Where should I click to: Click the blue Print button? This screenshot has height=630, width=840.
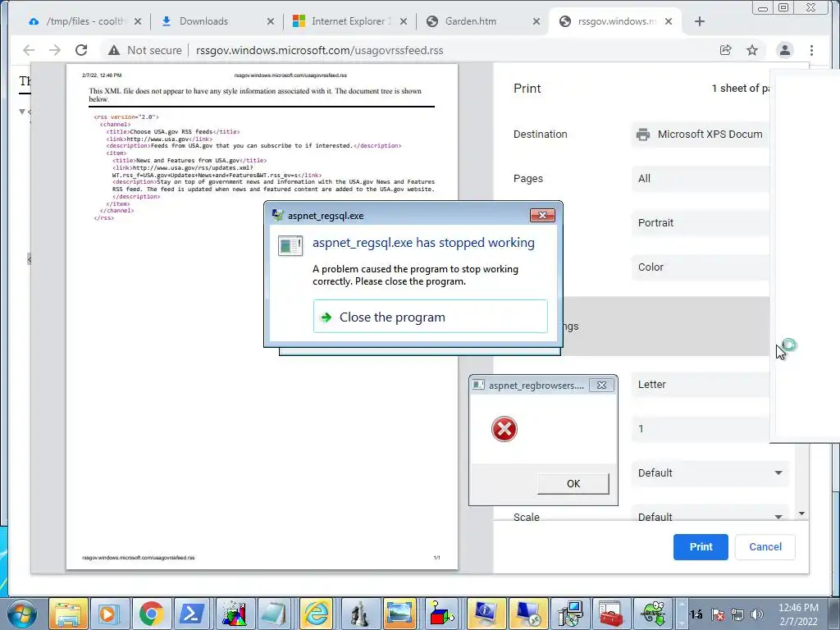[x=701, y=547]
